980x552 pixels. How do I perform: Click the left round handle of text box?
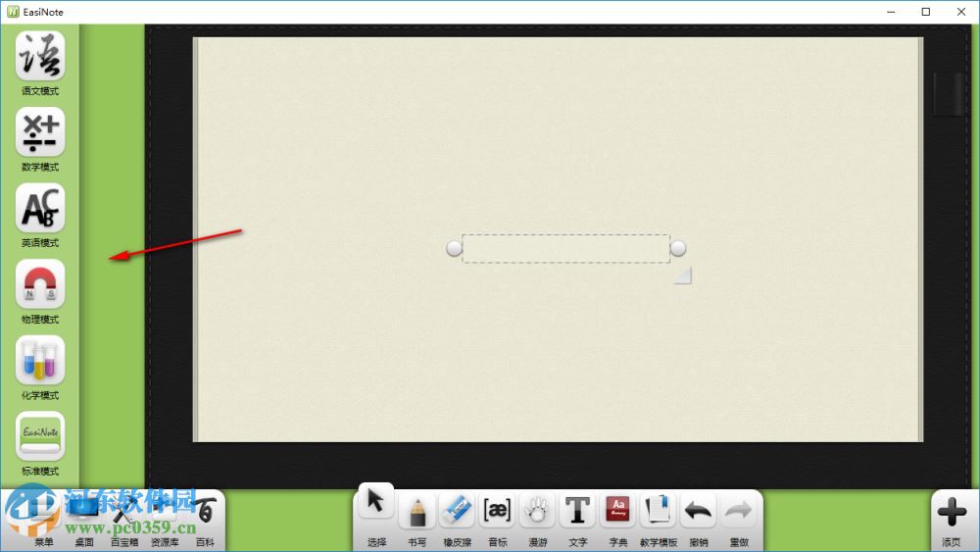point(455,248)
